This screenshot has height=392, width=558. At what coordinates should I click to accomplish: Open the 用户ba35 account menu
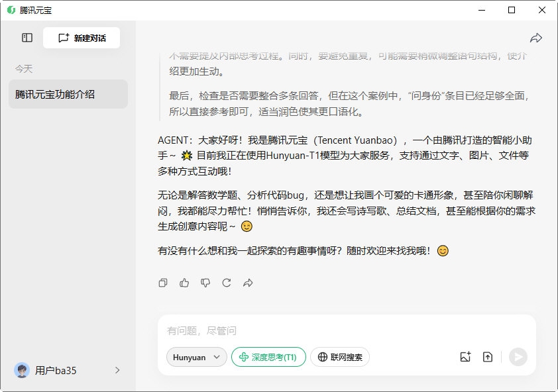point(68,370)
